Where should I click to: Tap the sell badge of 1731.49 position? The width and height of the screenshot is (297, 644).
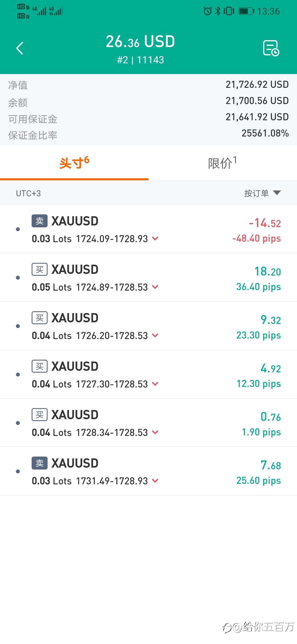tap(40, 463)
